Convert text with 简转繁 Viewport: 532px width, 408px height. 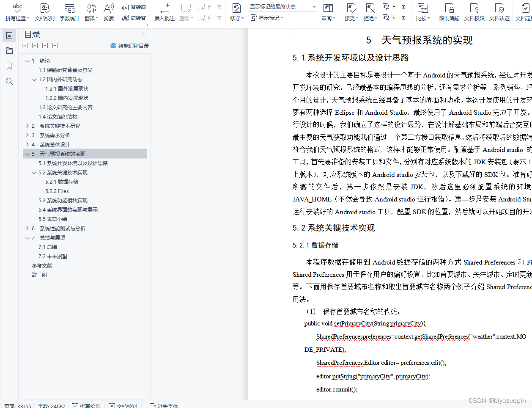click(x=134, y=18)
